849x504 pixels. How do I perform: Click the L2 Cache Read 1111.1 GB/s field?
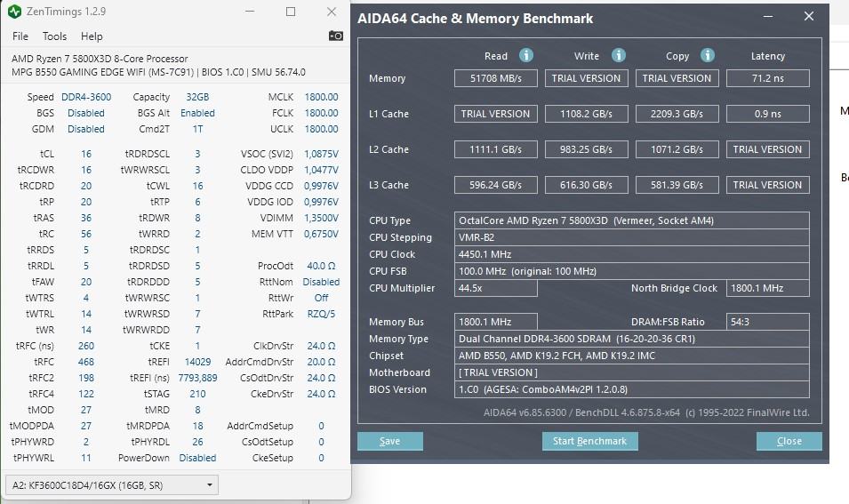496,149
